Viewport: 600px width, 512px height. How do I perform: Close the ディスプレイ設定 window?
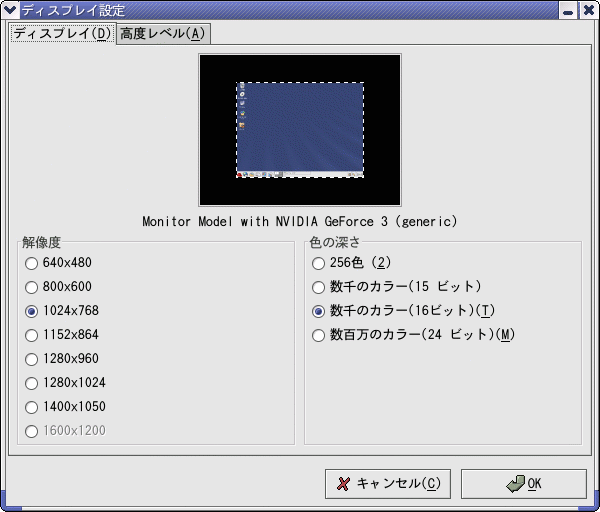click(x=589, y=10)
